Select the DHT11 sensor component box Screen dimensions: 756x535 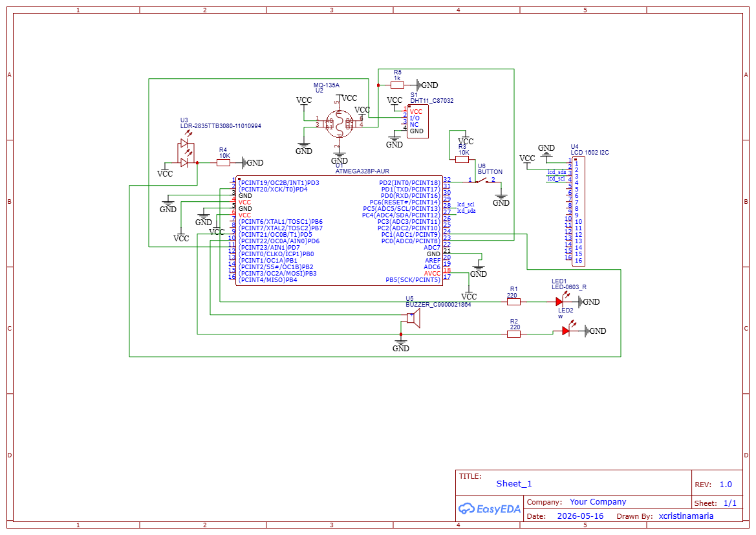pyautogui.click(x=418, y=122)
